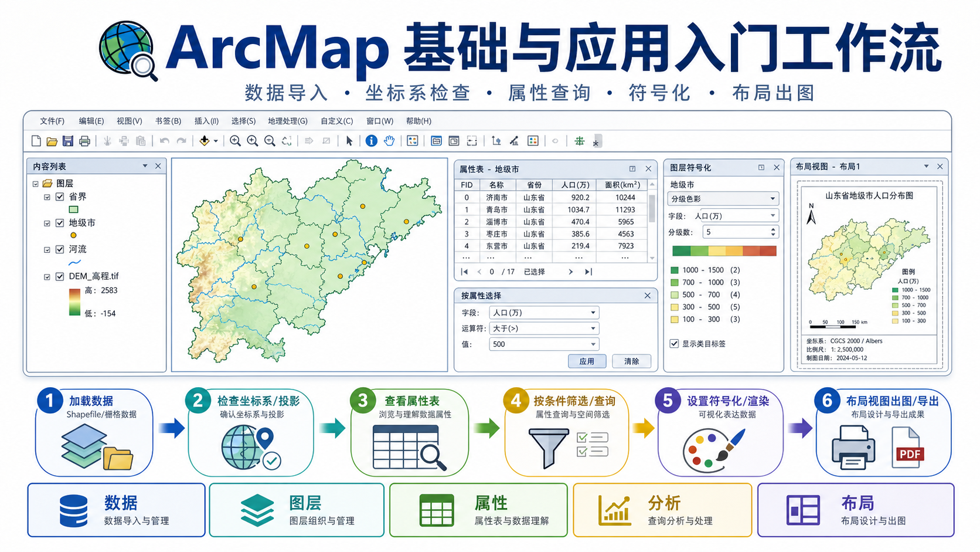Collapse the DEM_高程.tif tree node

(x=47, y=277)
